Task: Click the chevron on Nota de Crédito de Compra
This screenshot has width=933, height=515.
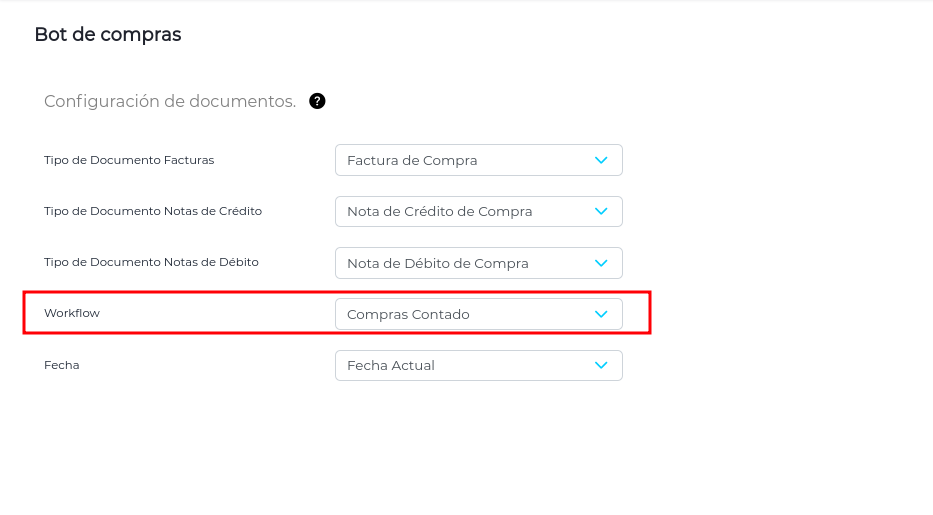Action: (601, 211)
